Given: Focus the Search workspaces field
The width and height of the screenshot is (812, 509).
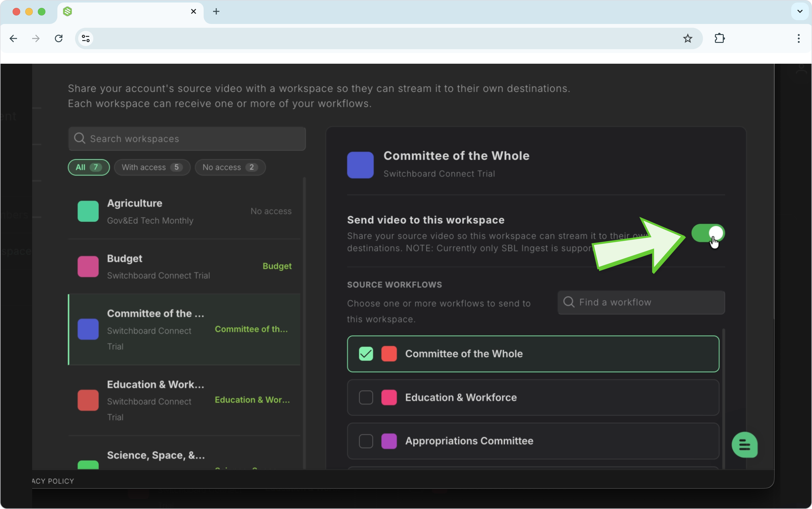Looking at the screenshot, I should point(187,138).
